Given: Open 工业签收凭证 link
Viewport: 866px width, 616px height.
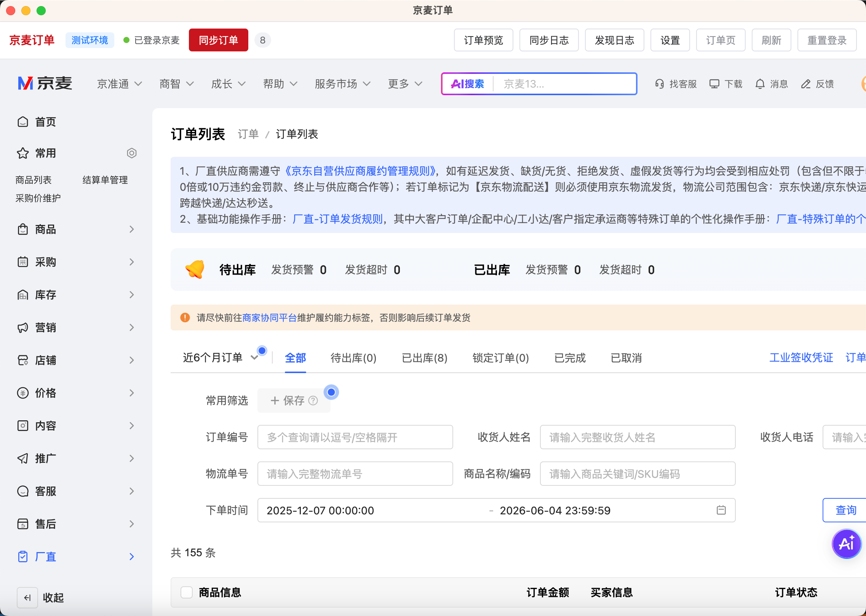Looking at the screenshot, I should pos(801,357).
